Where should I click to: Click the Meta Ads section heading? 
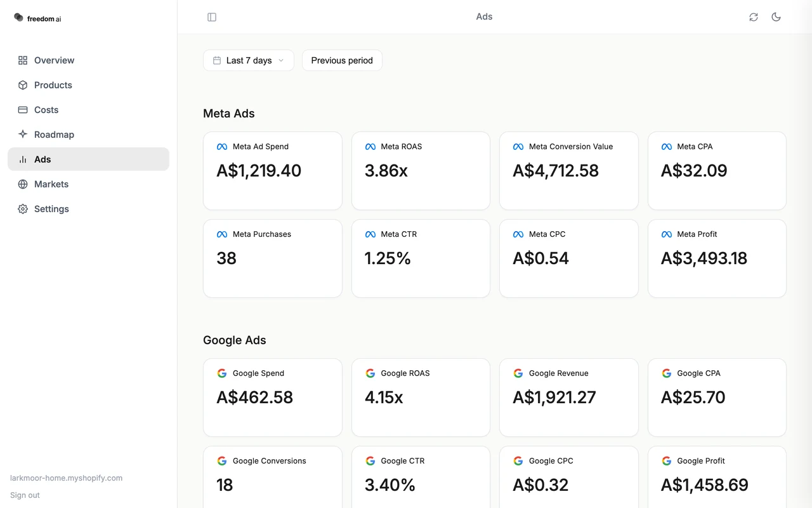click(229, 114)
